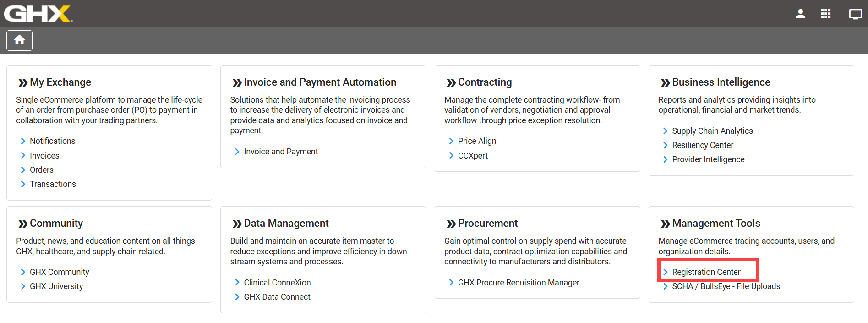This screenshot has width=868, height=323.
Task: Click the chevron arrow beside Clinical ConneXion
Action: (x=237, y=283)
